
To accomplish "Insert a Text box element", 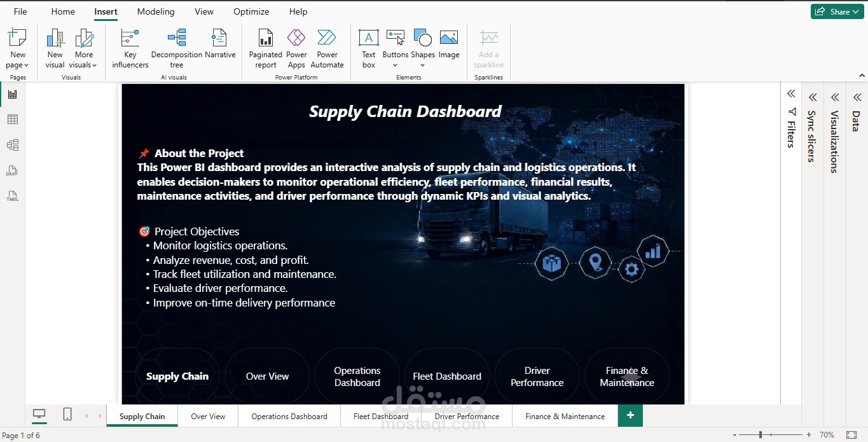I will (x=369, y=48).
